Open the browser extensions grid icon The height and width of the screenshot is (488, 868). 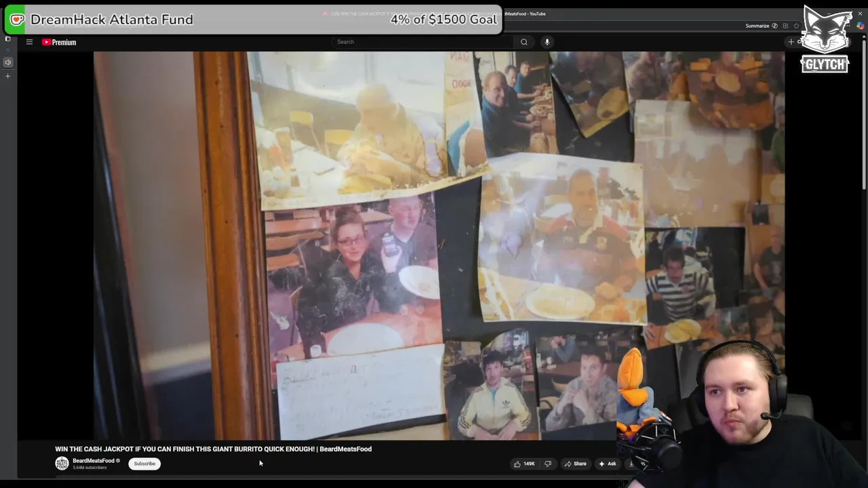pos(785,26)
